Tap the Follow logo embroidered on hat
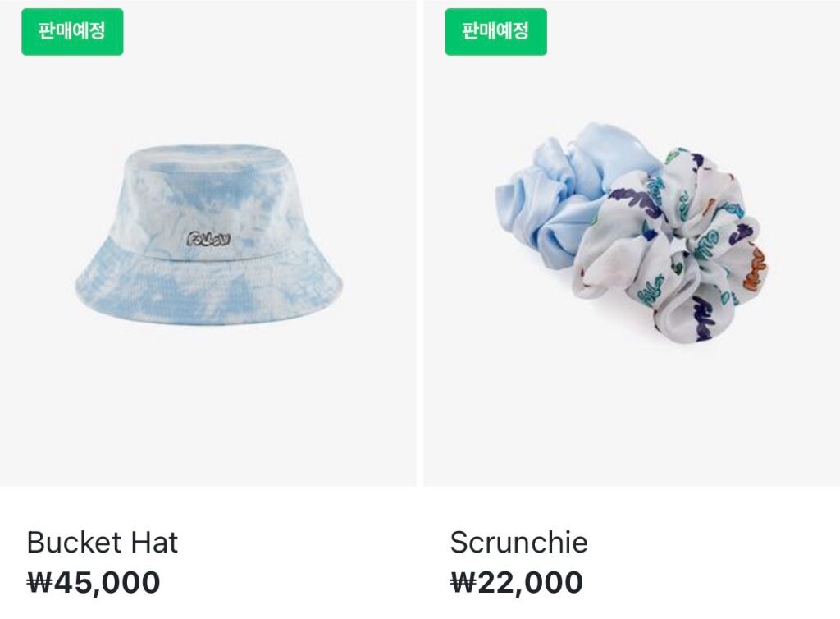Screen dimensions: 840x619 (x=209, y=239)
